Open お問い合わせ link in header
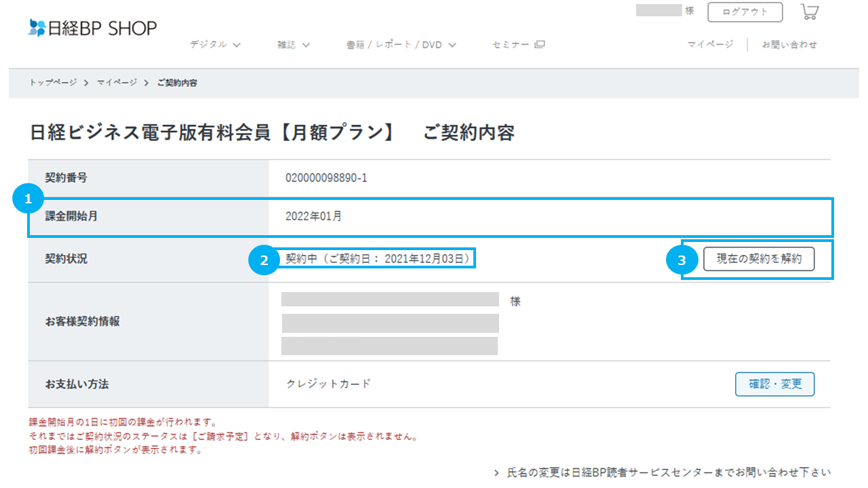This screenshot has height=488, width=868. click(x=789, y=44)
